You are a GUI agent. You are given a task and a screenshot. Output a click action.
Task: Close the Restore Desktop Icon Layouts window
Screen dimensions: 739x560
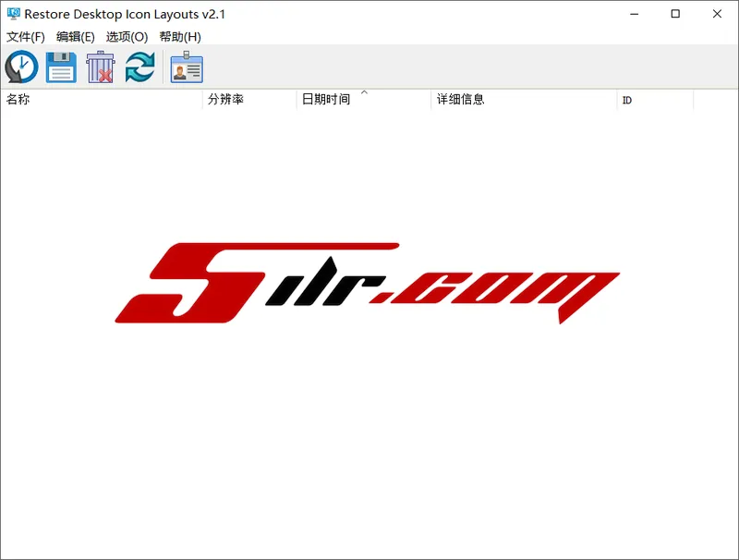(x=717, y=14)
